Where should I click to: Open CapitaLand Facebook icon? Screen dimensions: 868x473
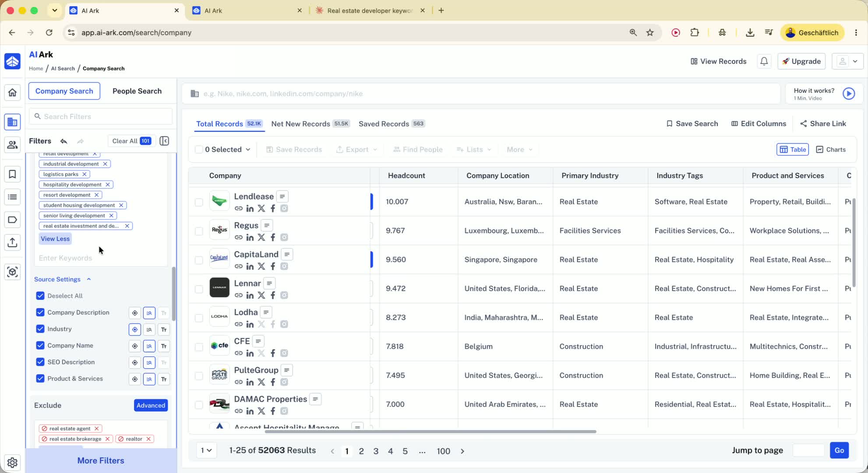click(x=273, y=266)
